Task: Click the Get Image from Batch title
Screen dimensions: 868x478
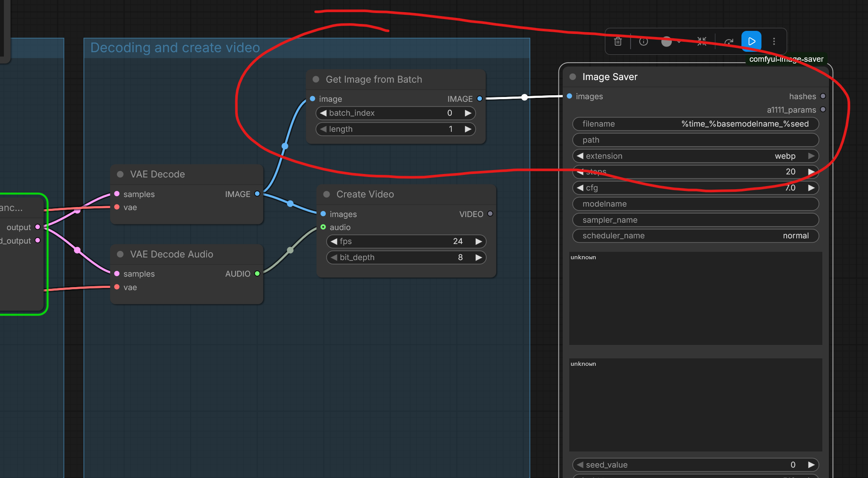Action: [374, 79]
